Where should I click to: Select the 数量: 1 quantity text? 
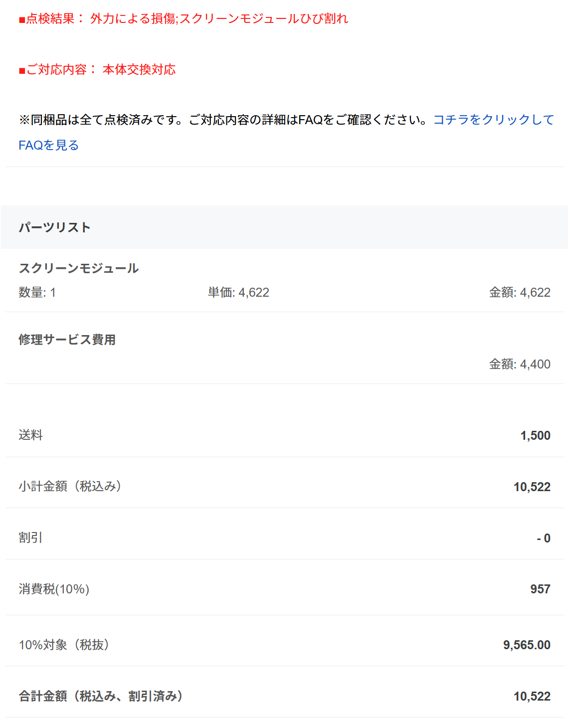tap(37, 292)
